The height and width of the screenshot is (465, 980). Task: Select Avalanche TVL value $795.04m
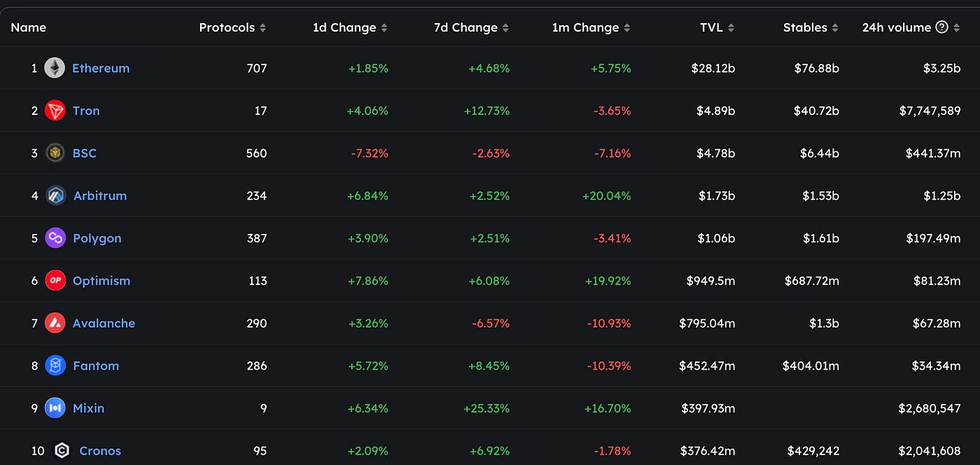[x=707, y=323]
